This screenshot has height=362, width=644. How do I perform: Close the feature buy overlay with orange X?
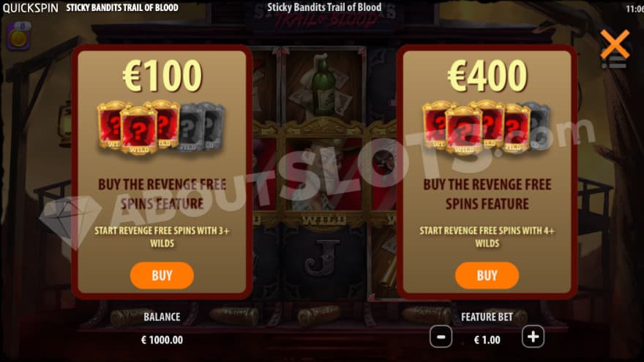[x=615, y=45]
